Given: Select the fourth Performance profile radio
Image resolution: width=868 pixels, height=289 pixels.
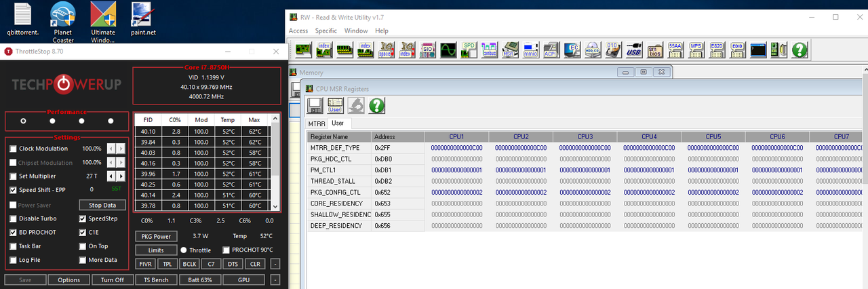Looking at the screenshot, I should coord(111,121).
